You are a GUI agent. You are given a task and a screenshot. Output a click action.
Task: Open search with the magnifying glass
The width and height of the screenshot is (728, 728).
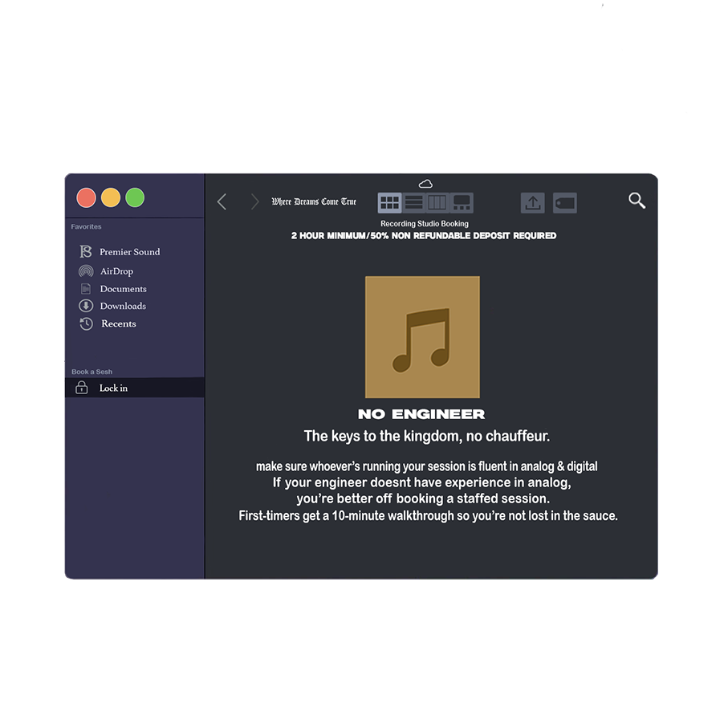point(636,201)
